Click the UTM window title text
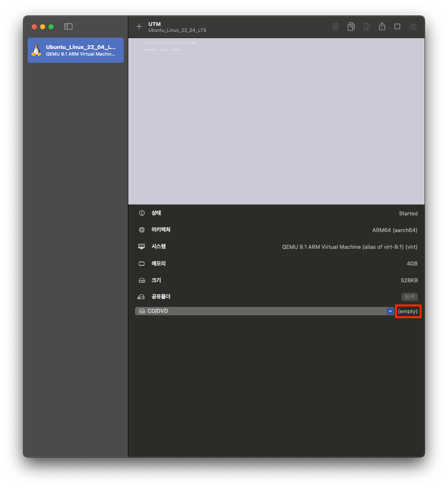The width and height of the screenshot is (448, 488). pos(155,24)
